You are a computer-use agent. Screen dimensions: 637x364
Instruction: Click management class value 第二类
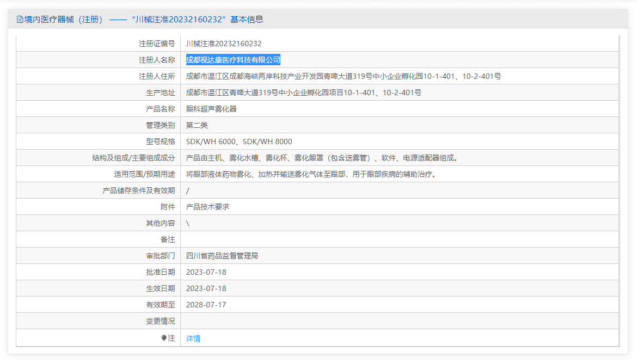197,125
